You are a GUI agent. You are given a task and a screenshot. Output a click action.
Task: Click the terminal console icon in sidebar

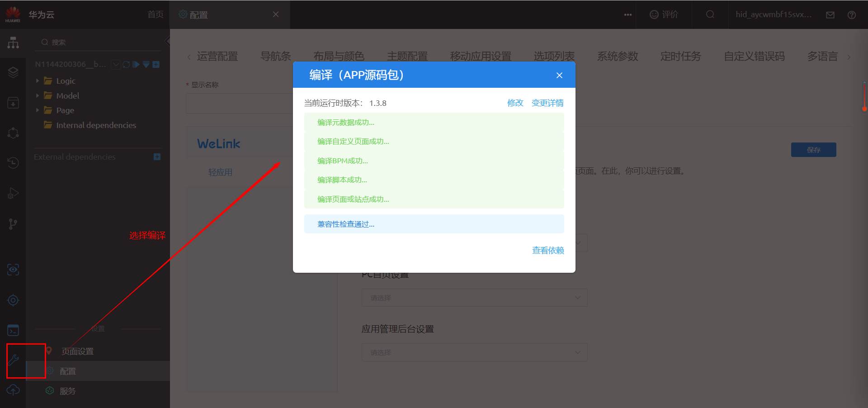point(14,330)
